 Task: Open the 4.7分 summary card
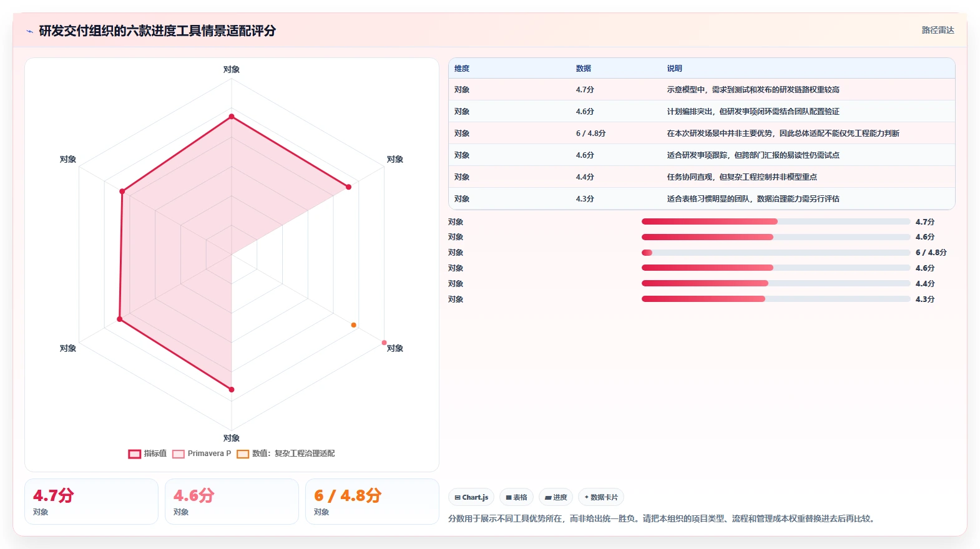[x=91, y=502]
